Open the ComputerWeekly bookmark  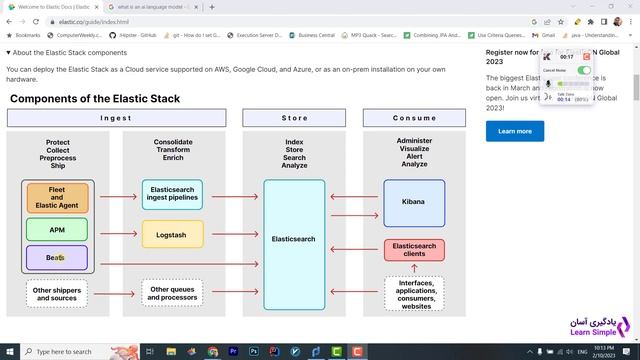(x=75, y=36)
